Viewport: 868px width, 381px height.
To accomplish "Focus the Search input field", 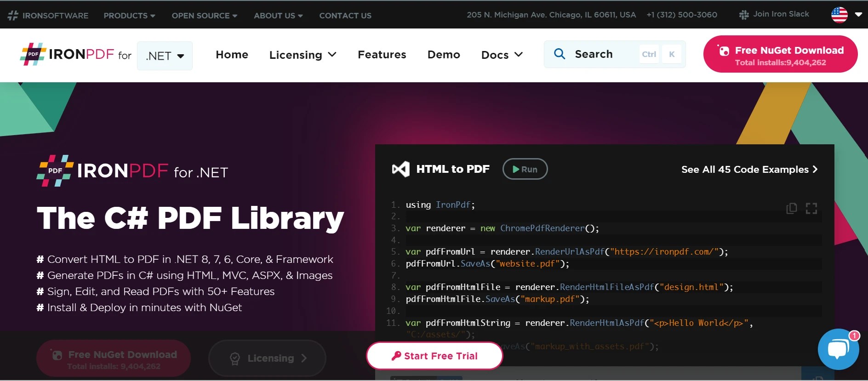I will click(615, 54).
